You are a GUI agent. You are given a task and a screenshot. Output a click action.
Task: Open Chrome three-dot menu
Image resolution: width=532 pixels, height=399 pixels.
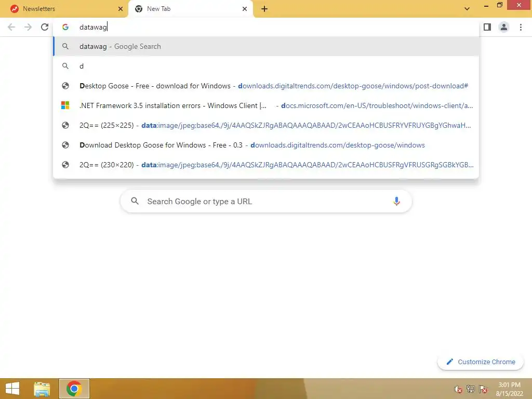521,27
